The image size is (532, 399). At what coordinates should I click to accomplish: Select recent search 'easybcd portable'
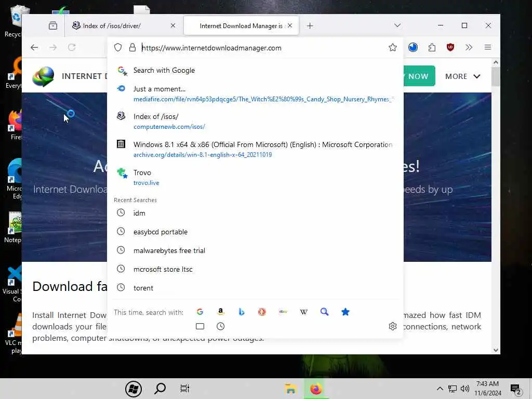click(x=255, y=232)
